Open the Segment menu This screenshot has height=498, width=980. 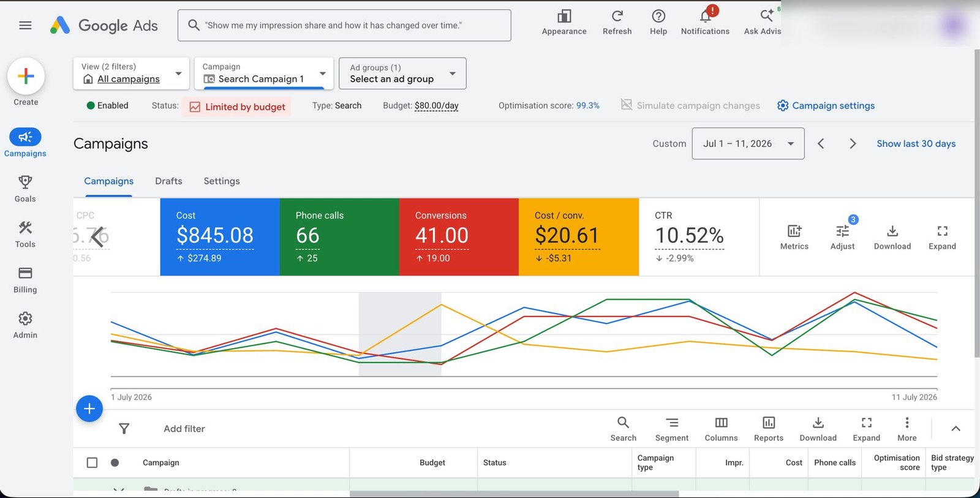pos(672,429)
